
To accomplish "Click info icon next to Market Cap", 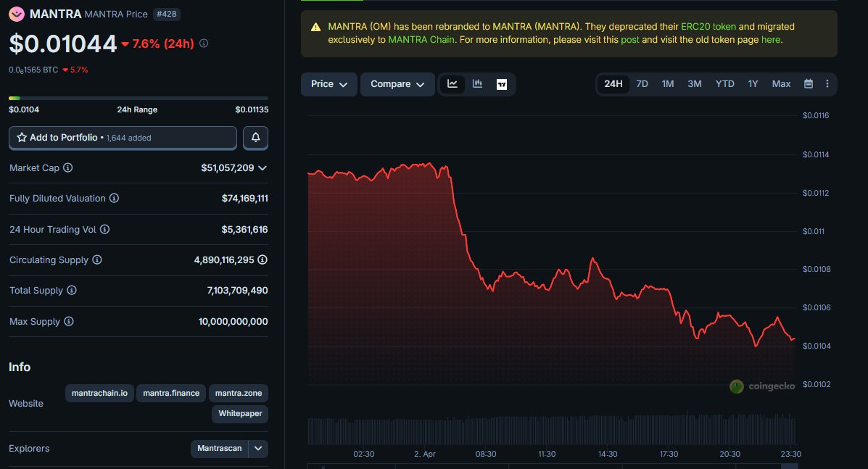I will tap(68, 167).
